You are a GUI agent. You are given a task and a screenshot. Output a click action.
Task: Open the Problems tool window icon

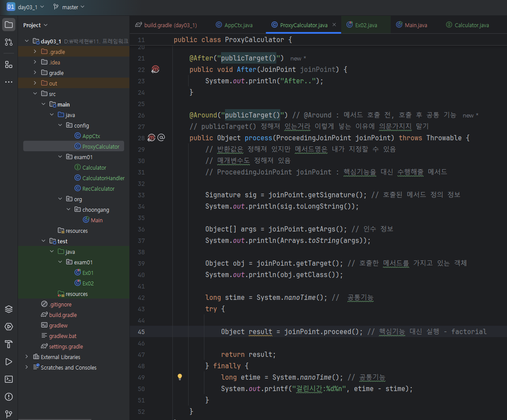(x=9, y=397)
